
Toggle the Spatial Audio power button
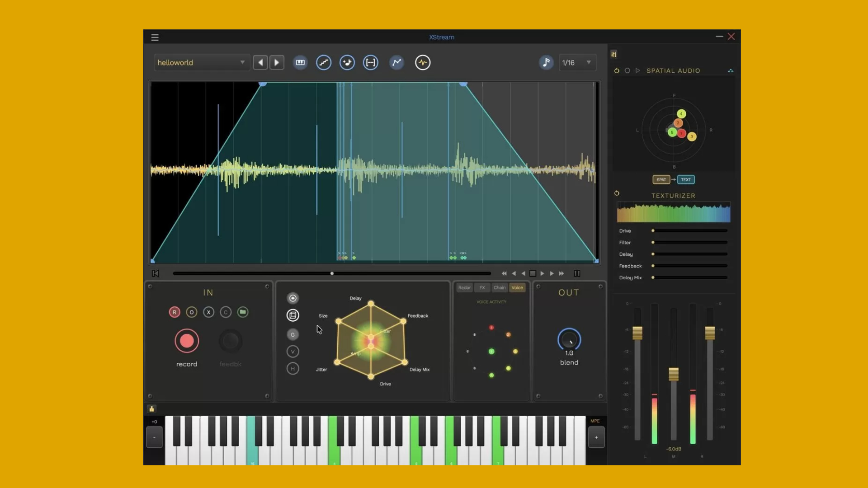pos(617,71)
